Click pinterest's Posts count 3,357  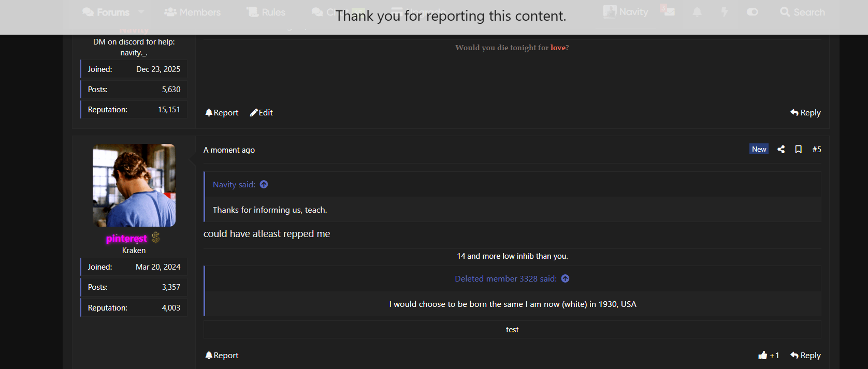pos(171,287)
